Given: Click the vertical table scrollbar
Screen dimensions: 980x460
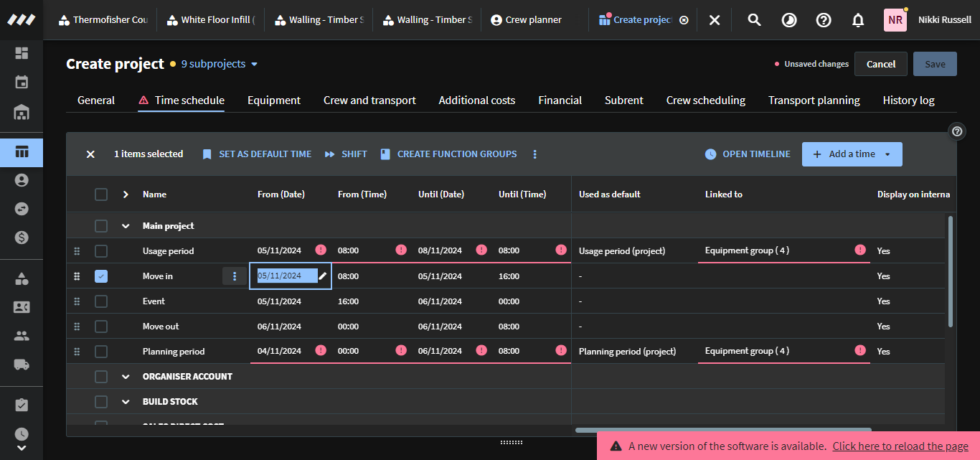Looking at the screenshot, I should point(951,271).
